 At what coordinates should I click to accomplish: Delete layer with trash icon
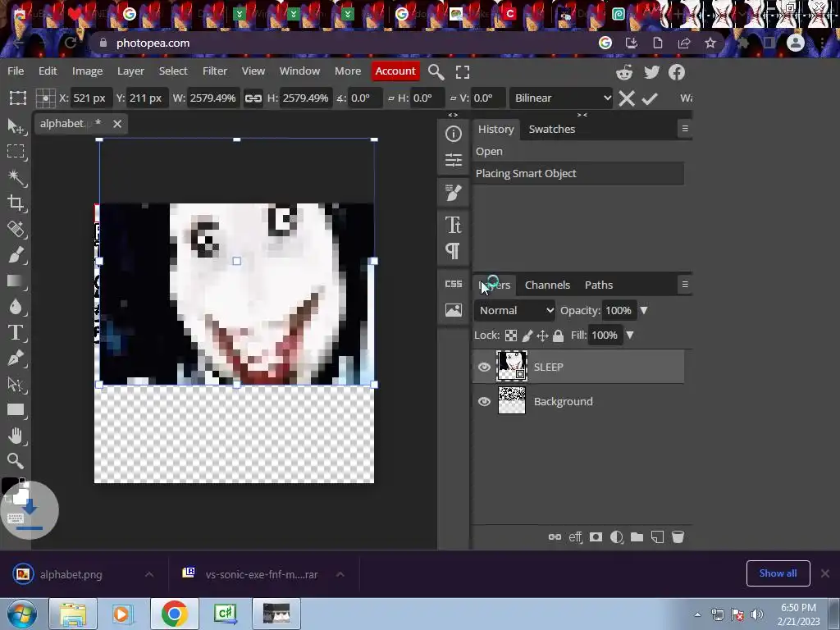point(678,536)
